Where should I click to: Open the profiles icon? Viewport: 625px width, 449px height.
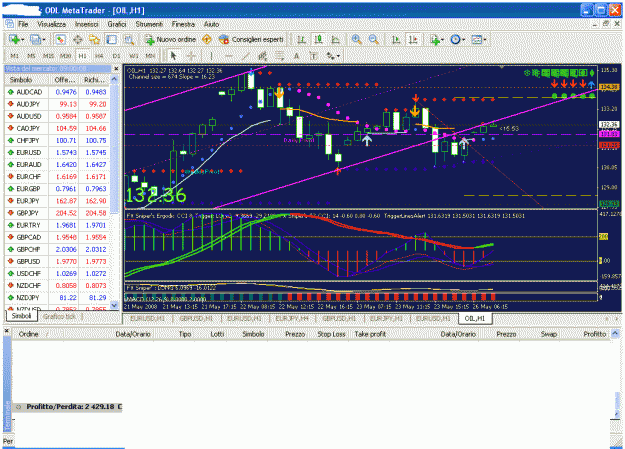[x=35, y=39]
